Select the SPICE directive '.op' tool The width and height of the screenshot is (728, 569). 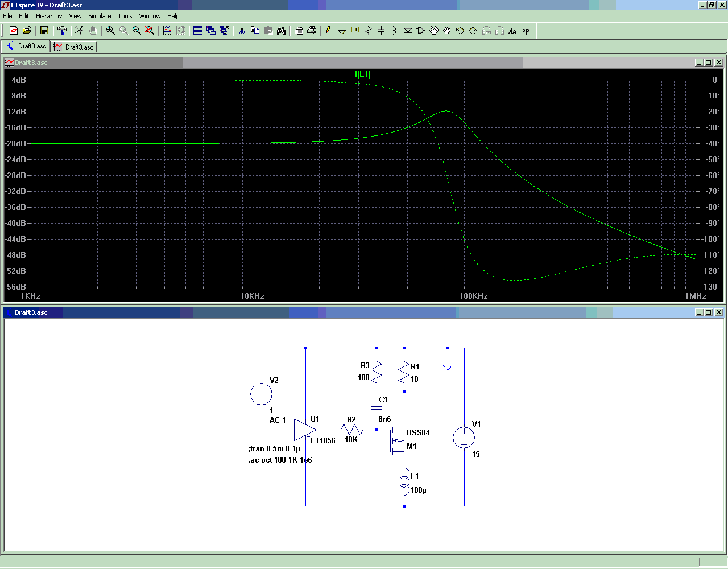(526, 31)
